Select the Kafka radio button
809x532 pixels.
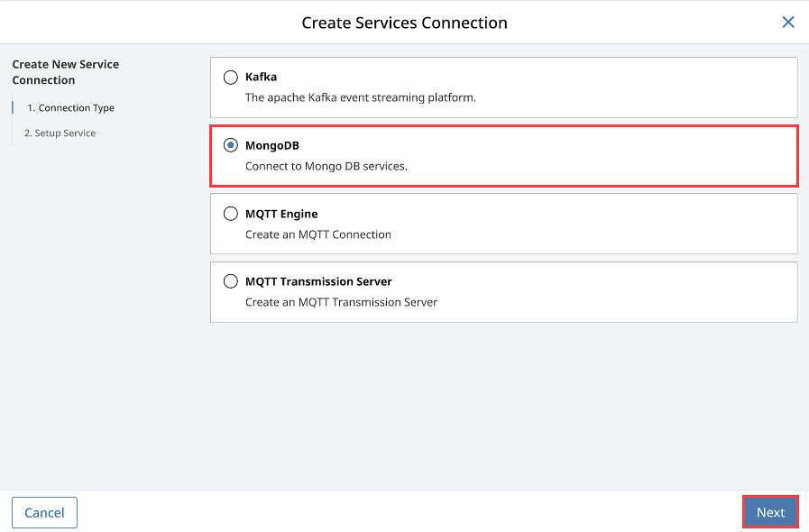point(231,78)
